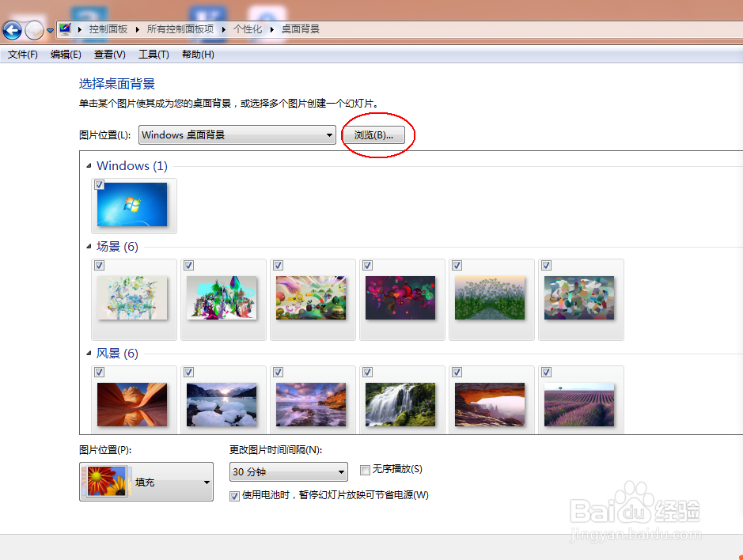743x560 pixels.
Task: Open the 图片位置(L) Windows 桌面背景 dropdown
Action: (x=237, y=135)
